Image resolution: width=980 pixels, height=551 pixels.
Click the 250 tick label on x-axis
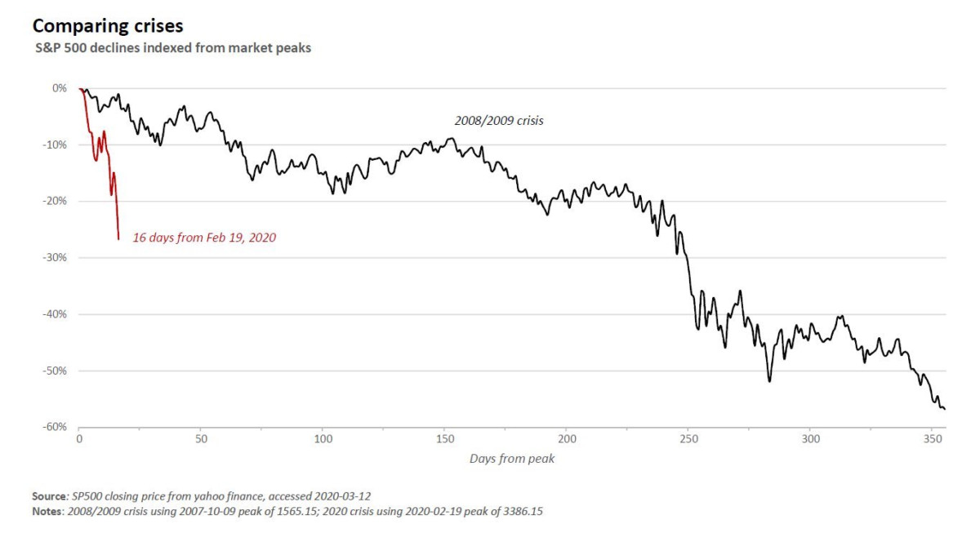[688, 439]
